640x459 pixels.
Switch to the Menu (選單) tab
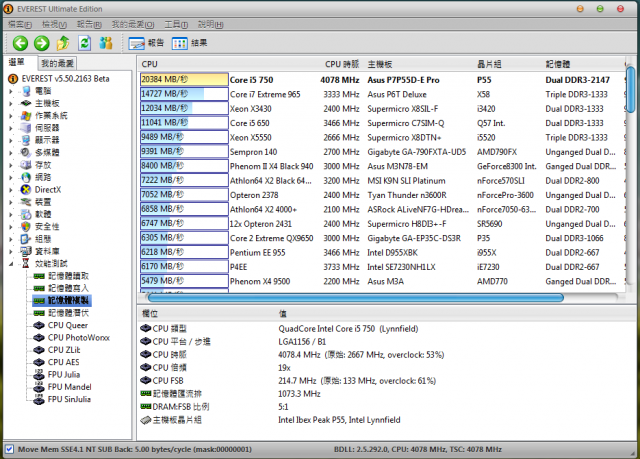coord(17,62)
